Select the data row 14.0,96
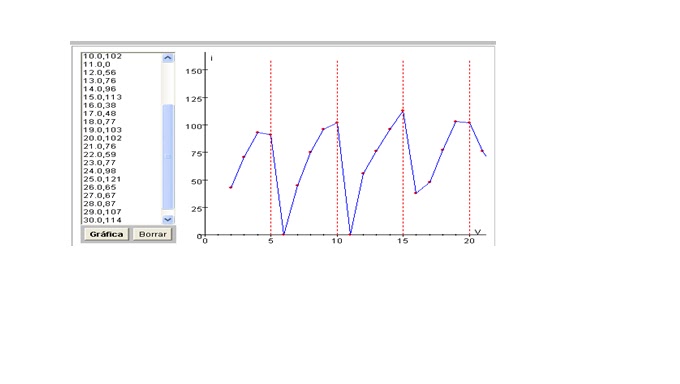This screenshot has width=680, height=384. (99, 89)
